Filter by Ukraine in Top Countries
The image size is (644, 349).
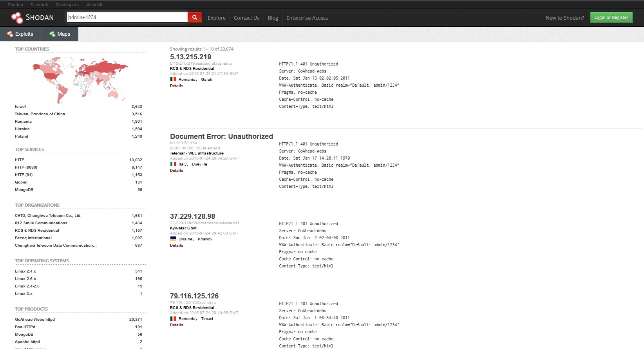tap(22, 129)
